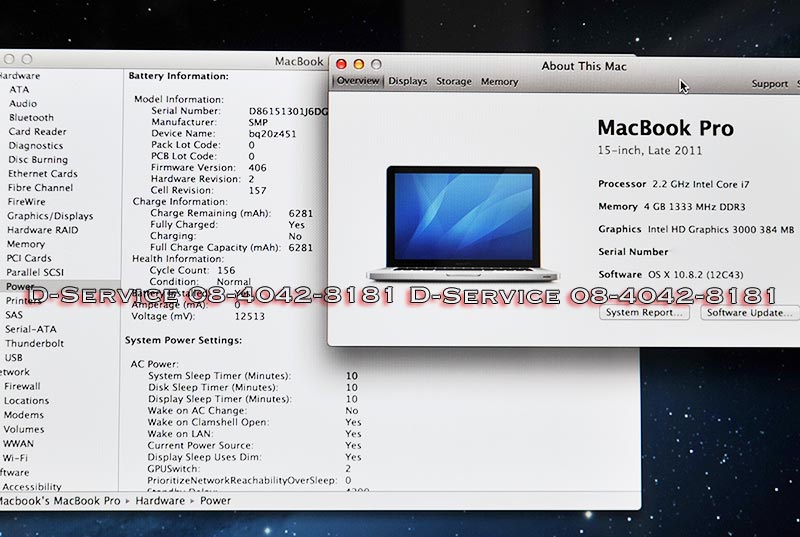This screenshot has height=537, width=800.
Task: Minimize the About This Mac window
Action: 359,64
